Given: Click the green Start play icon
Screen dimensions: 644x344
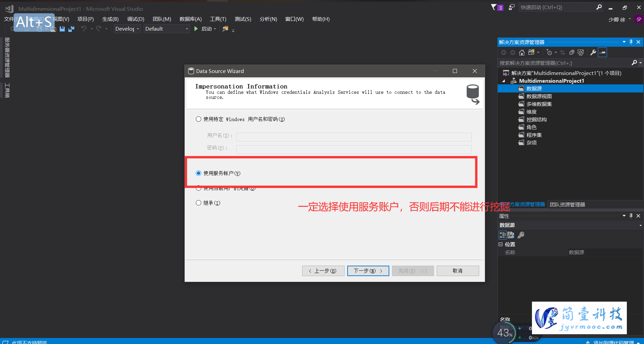Looking at the screenshot, I should coord(196,29).
